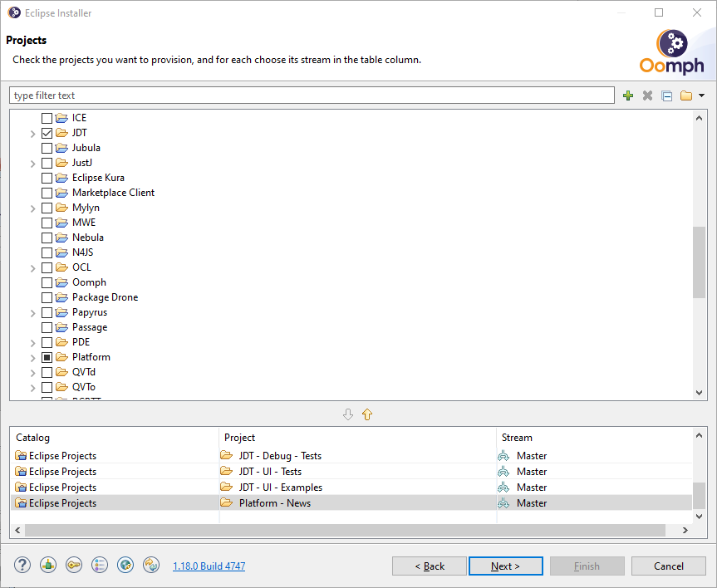Viewport: 717px width, 588px height.
Task: Click the globe web links icon
Action: [x=125, y=565]
